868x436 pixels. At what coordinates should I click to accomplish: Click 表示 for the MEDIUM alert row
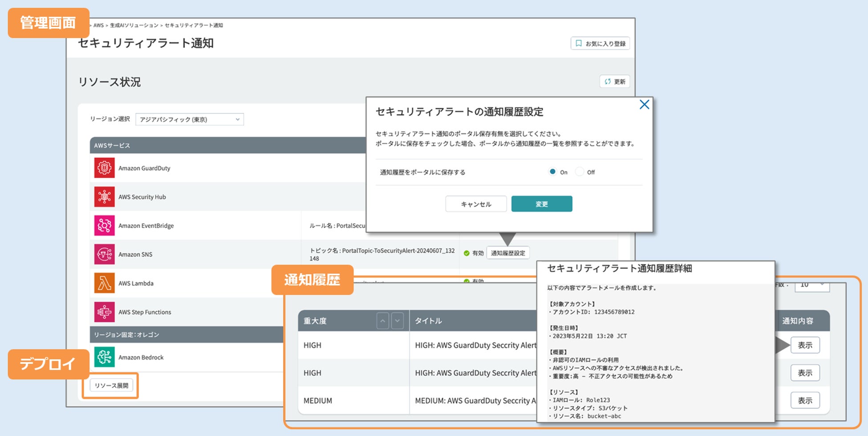pos(805,400)
